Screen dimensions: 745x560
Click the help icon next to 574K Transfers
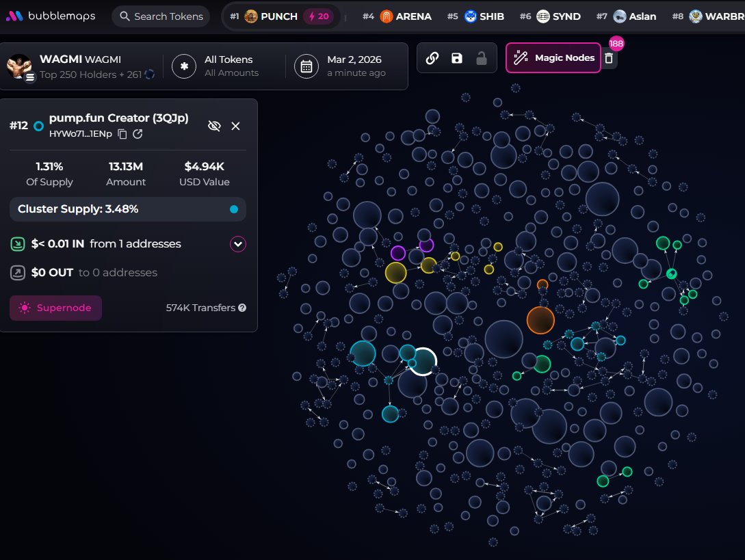point(242,308)
